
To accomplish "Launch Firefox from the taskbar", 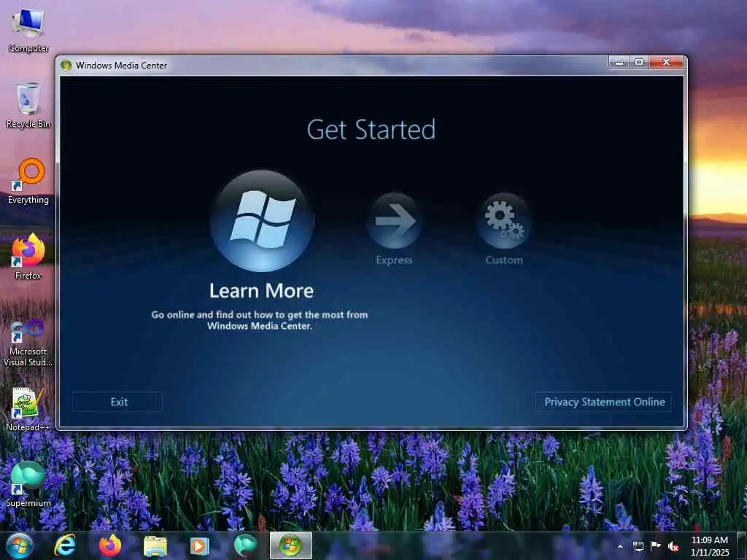I will pyautogui.click(x=110, y=545).
